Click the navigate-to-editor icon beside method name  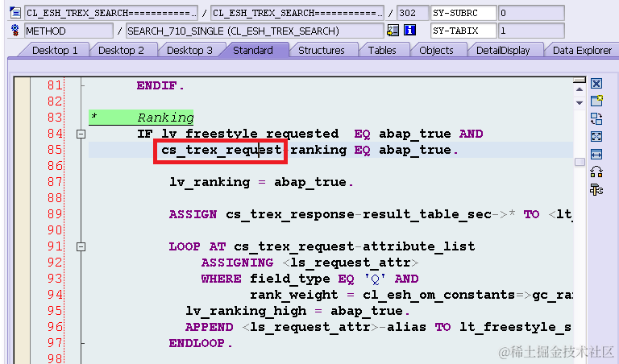[393, 31]
